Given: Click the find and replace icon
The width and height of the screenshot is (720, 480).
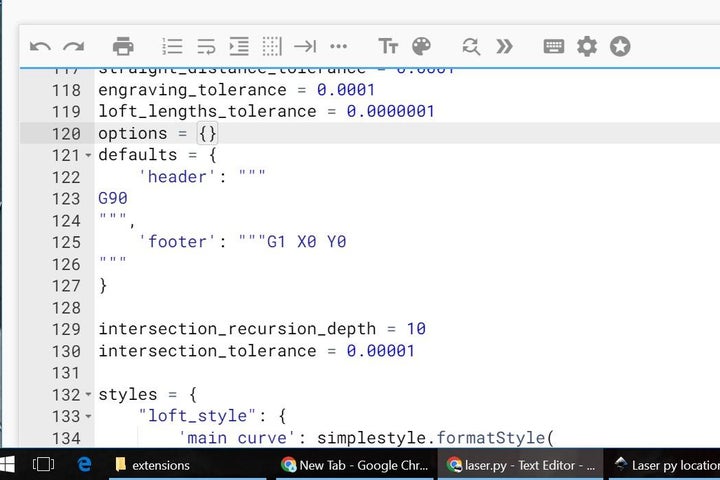Looking at the screenshot, I should click(470, 46).
